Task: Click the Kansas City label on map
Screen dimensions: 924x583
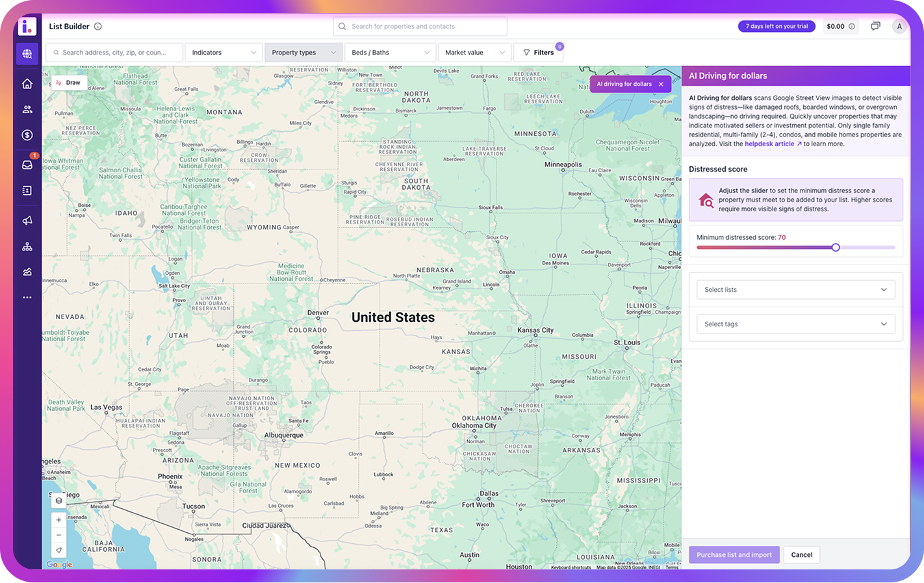Action: [x=535, y=330]
